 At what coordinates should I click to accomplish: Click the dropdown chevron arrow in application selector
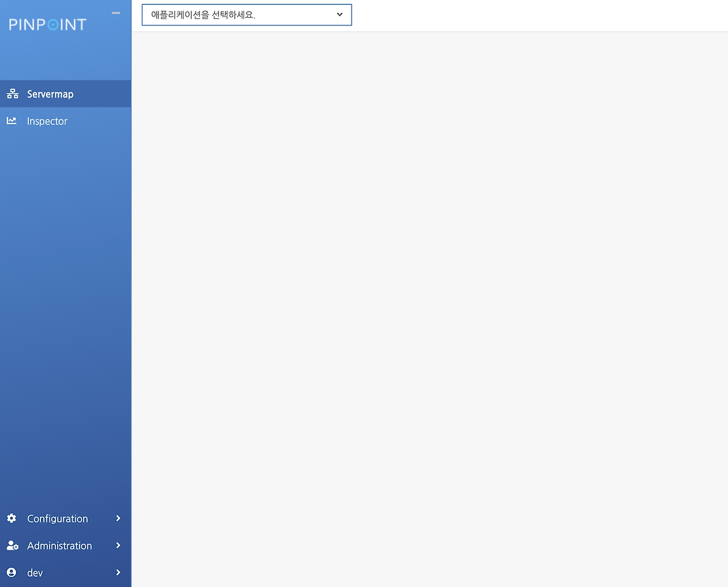point(340,15)
